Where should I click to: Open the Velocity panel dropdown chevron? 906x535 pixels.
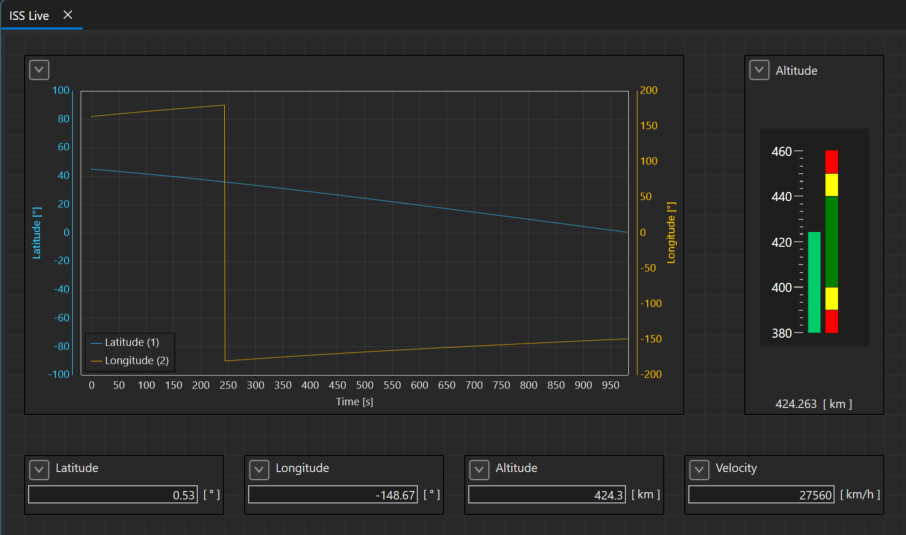[699, 470]
